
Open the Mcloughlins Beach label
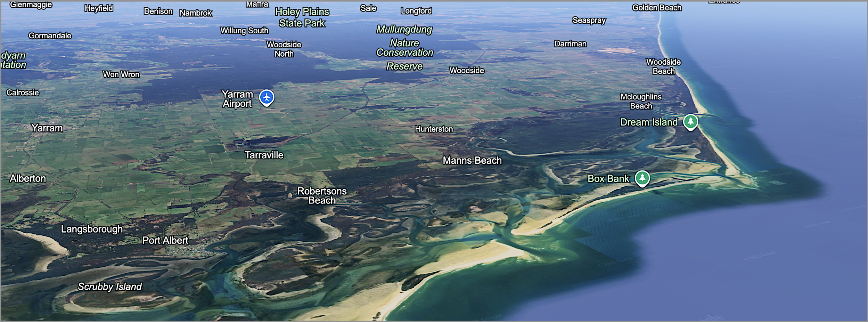(641, 101)
